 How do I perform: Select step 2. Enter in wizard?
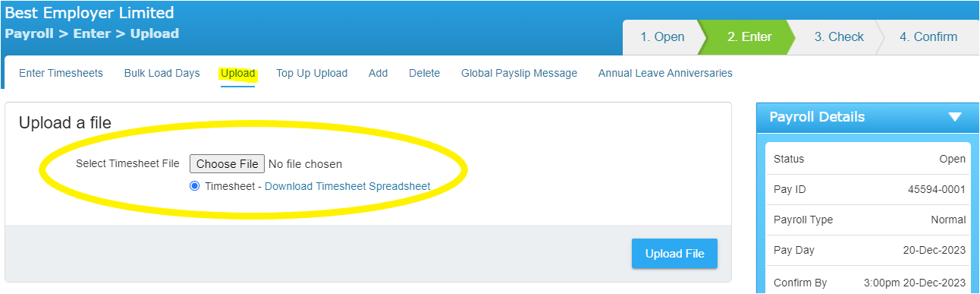pos(749,36)
